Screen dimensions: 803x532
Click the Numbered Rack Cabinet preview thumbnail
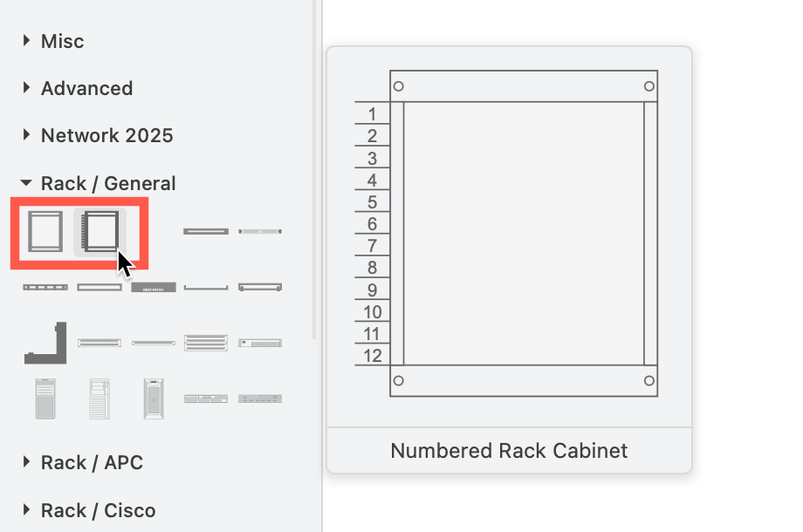click(x=509, y=235)
